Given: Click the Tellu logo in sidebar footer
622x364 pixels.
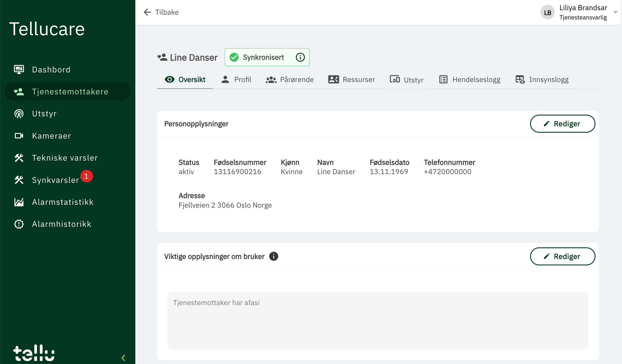Looking at the screenshot, I should (34, 352).
